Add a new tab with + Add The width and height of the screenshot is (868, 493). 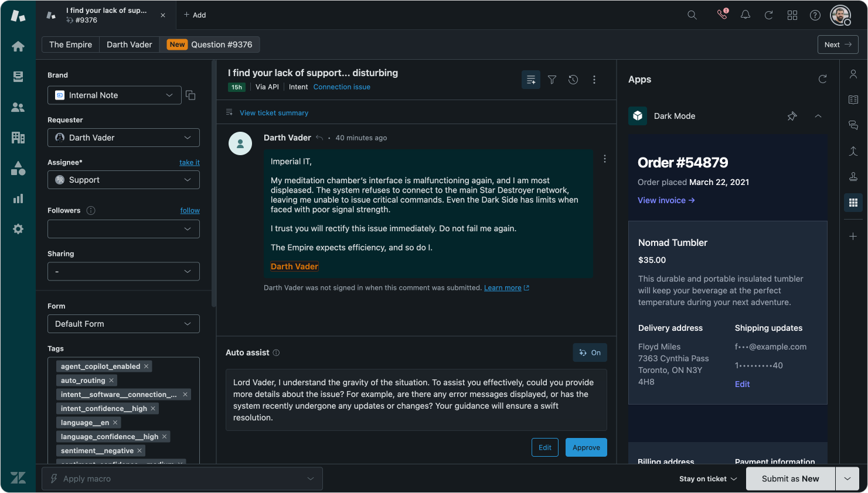tap(195, 15)
